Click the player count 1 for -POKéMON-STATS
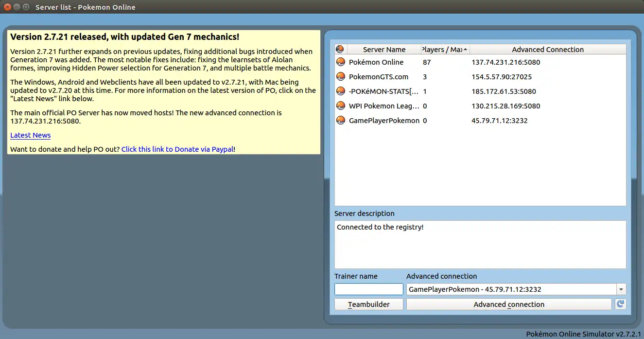The image size is (644, 339). coord(425,91)
